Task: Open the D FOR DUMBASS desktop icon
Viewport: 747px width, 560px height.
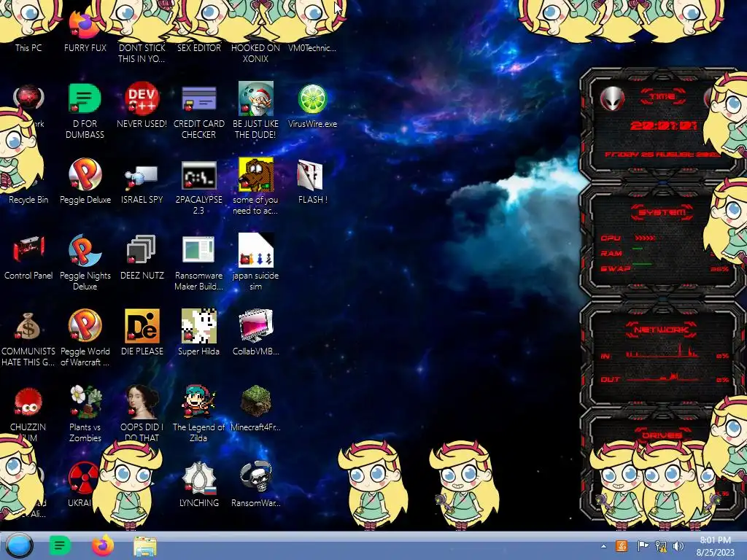Action: [85, 98]
